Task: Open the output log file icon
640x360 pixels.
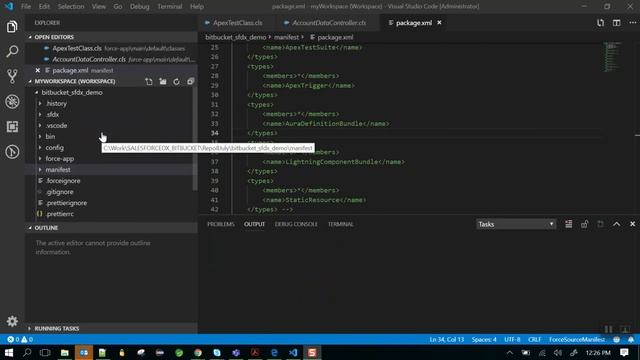Action: [600, 224]
